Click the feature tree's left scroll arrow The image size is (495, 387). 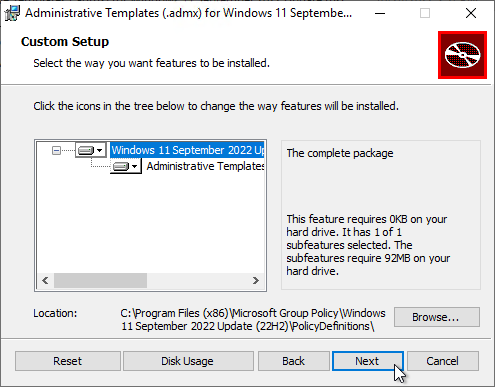tap(45, 280)
